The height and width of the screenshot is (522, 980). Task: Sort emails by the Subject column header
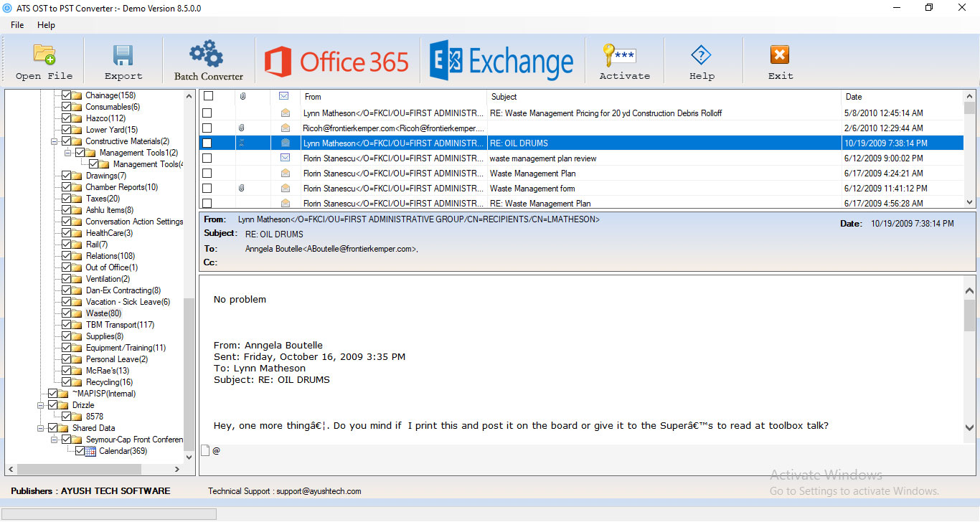(664, 96)
